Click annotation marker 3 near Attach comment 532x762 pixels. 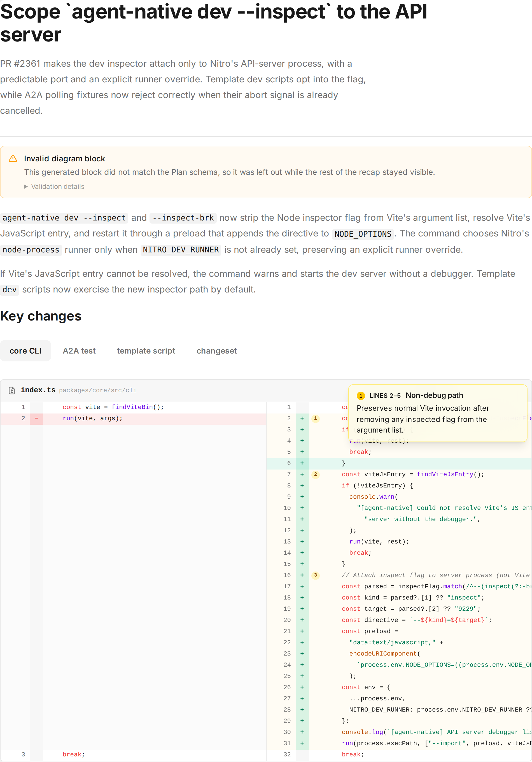tap(315, 575)
